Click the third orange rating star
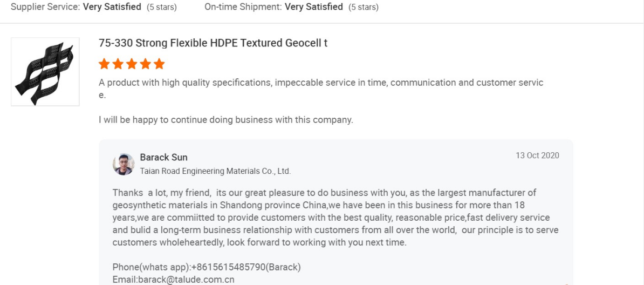 (132, 64)
